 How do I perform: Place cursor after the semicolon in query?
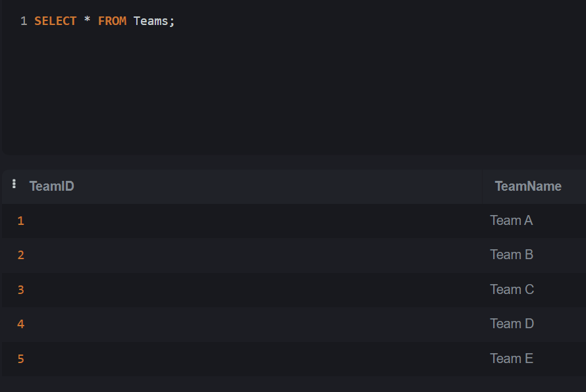[175, 21]
